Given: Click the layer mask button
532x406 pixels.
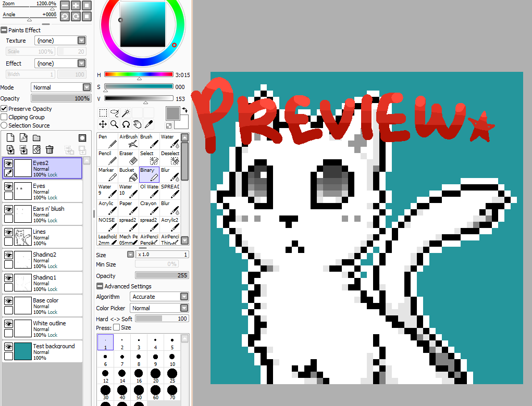Looking at the screenshot, I should tap(82, 137).
